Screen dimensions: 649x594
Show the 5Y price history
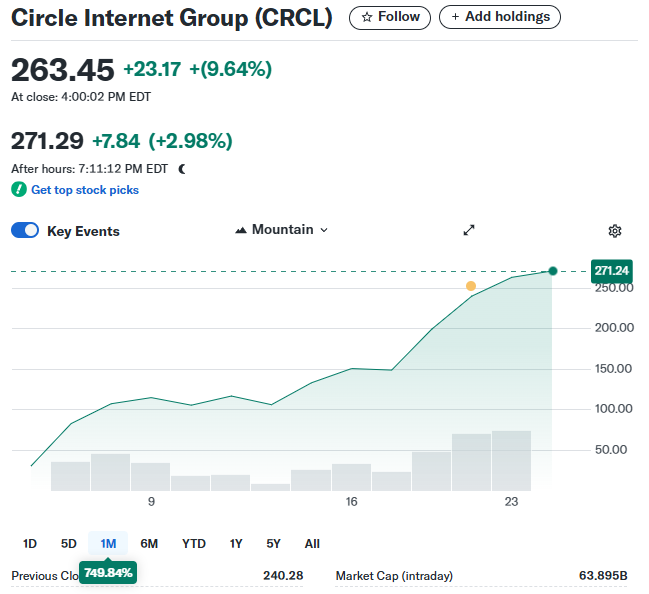[273, 544]
